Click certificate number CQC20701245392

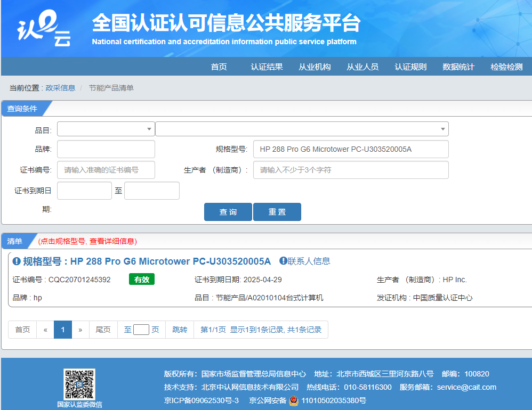click(79, 280)
